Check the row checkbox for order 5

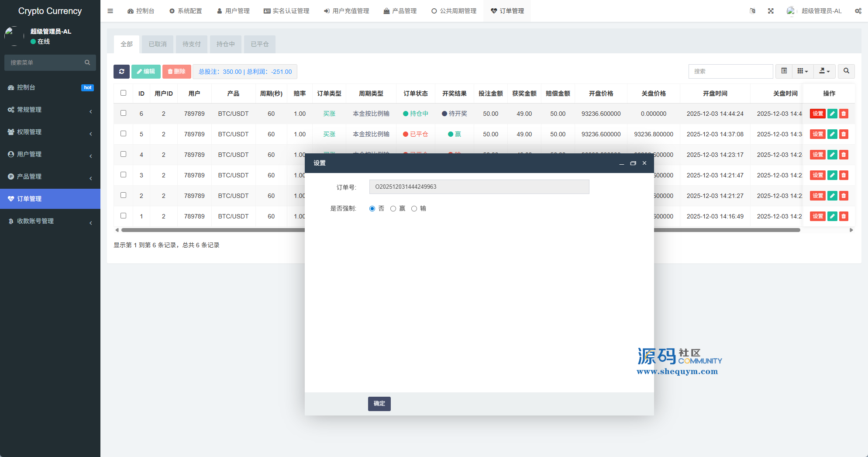(123, 134)
